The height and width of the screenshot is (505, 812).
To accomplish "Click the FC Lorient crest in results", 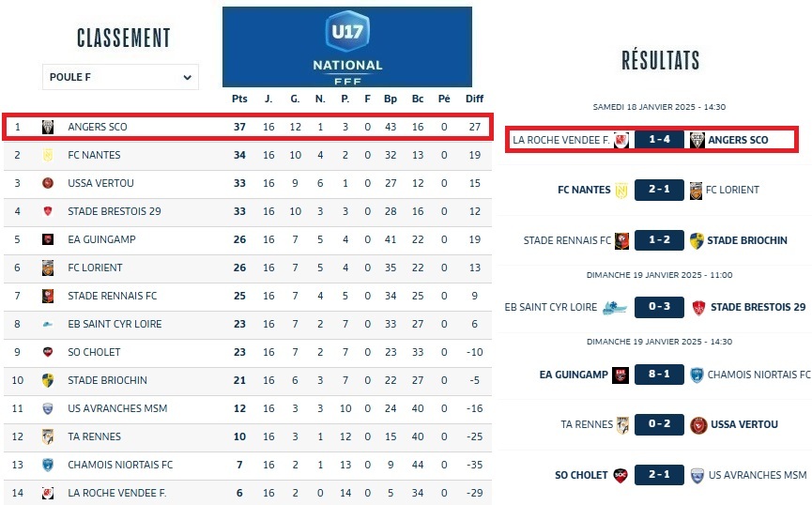I will coord(696,190).
